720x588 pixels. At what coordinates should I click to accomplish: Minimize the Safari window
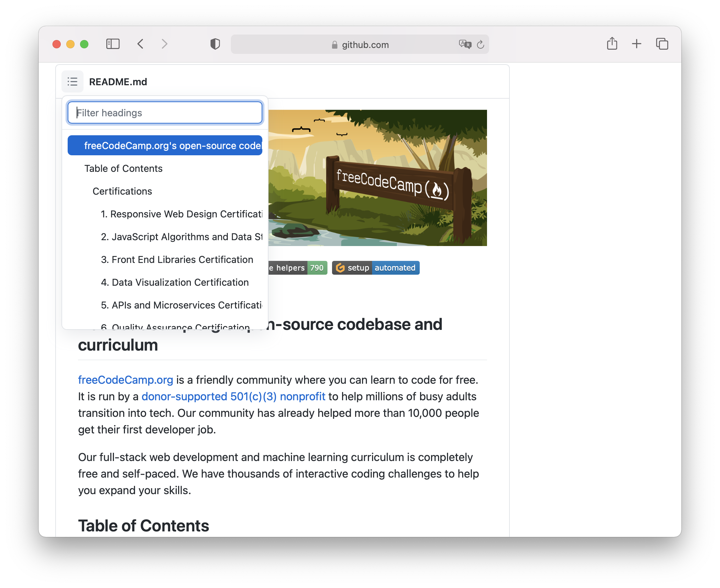click(x=70, y=44)
